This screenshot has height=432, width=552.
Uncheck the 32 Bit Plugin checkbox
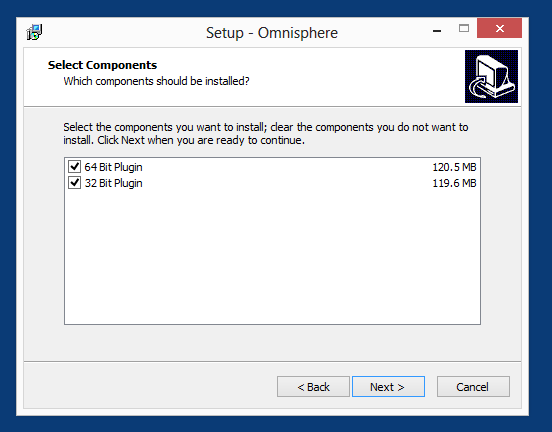click(74, 183)
